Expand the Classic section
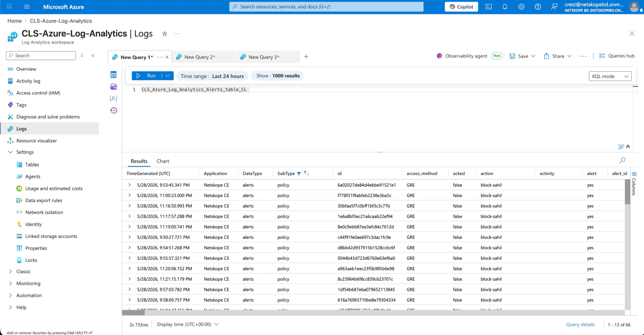The height and width of the screenshot is (335, 644). [10, 271]
